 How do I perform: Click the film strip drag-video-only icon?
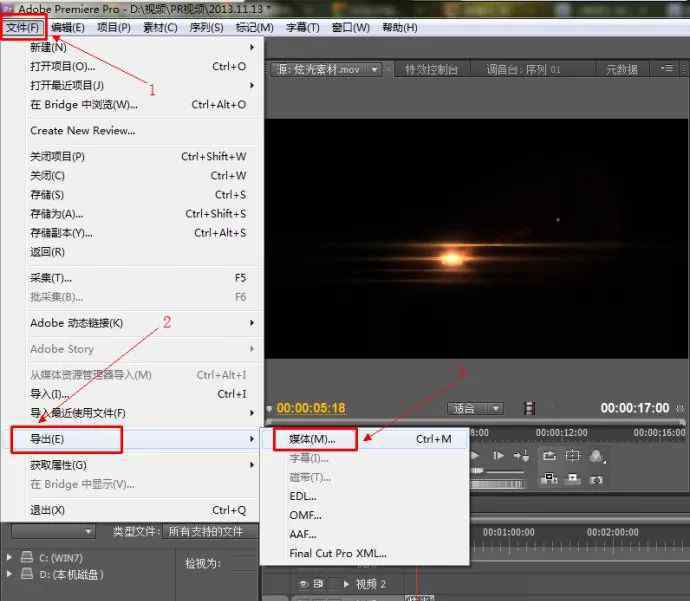530,408
